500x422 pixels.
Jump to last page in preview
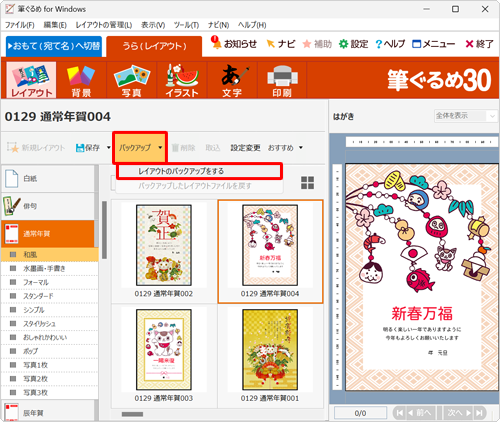pyautogui.click(x=479, y=413)
